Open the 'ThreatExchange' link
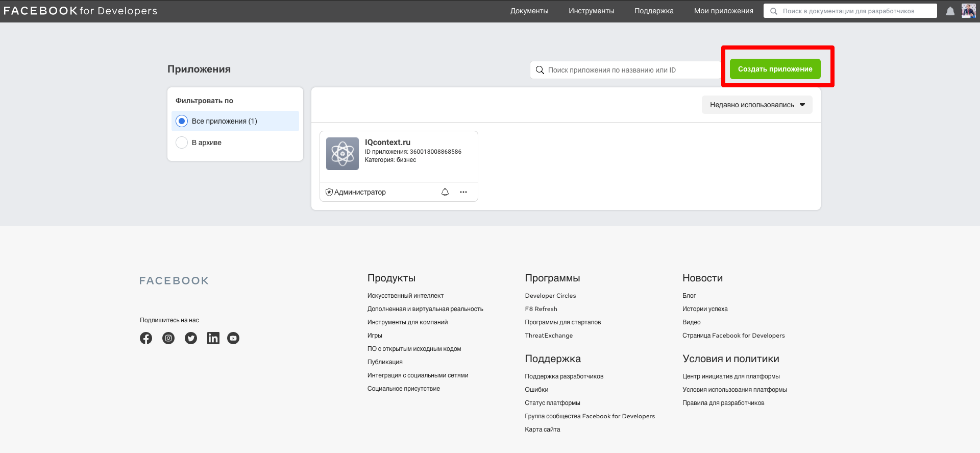The height and width of the screenshot is (453, 980). pyautogui.click(x=549, y=336)
